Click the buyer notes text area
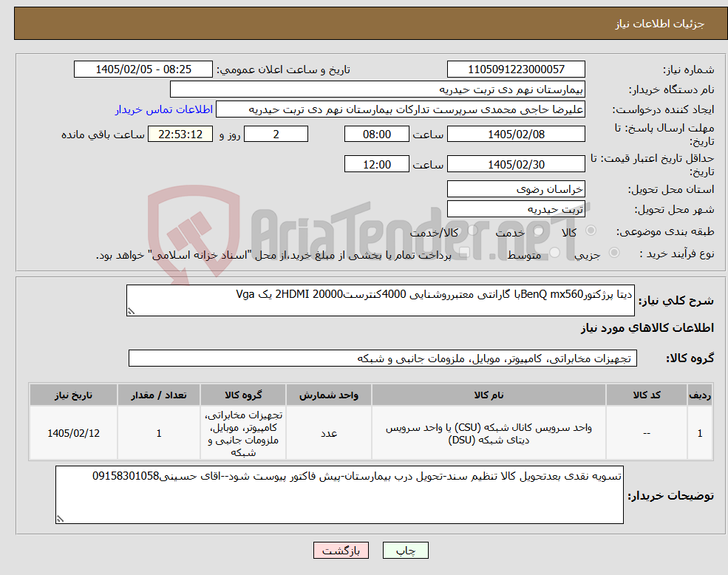 coord(339,495)
